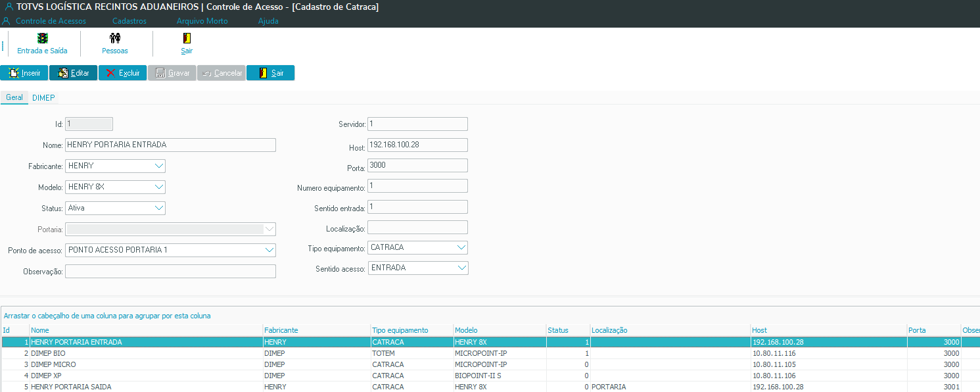This screenshot has width=980, height=392.
Task: Open the Arquivo Morto menu
Action: (x=202, y=21)
